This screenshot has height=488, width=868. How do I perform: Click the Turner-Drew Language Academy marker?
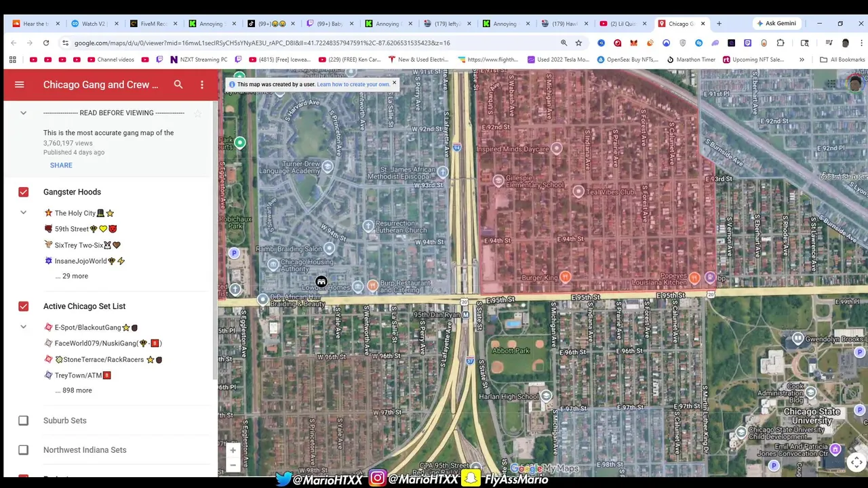pos(328,167)
